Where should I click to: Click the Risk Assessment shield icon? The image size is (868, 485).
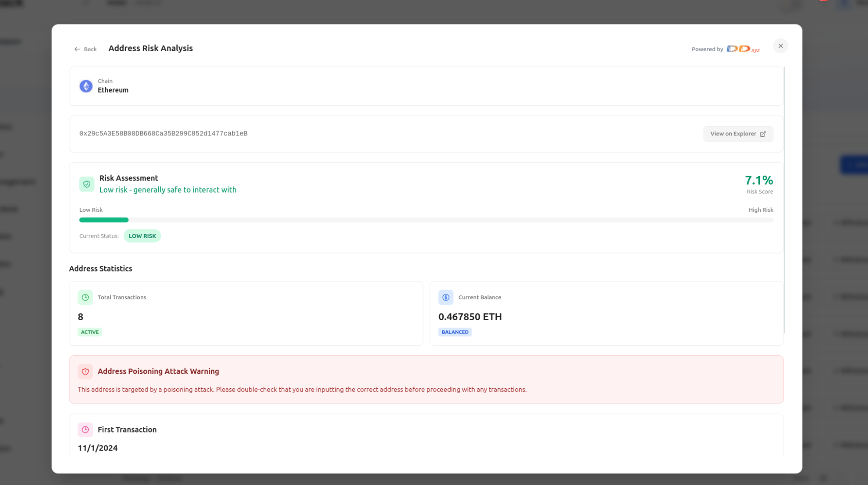[87, 184]
